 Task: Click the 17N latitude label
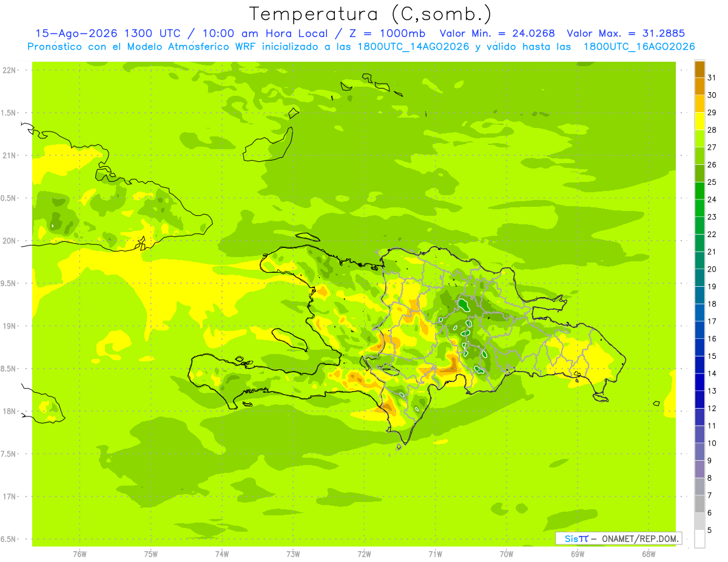pyautogui.click(x=10, y=497)
